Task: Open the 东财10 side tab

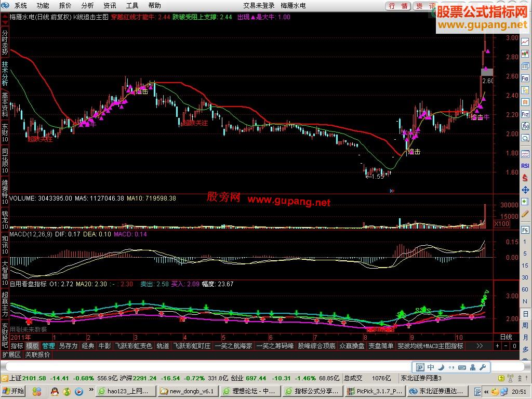Action: [5, 132]
